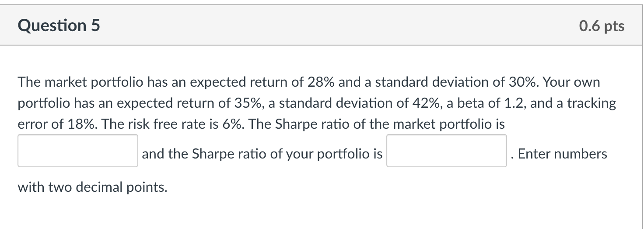Viewport: 644px width, 229px height.
Task: Click the opening words The market portfolio
Action: pos(80,82)
